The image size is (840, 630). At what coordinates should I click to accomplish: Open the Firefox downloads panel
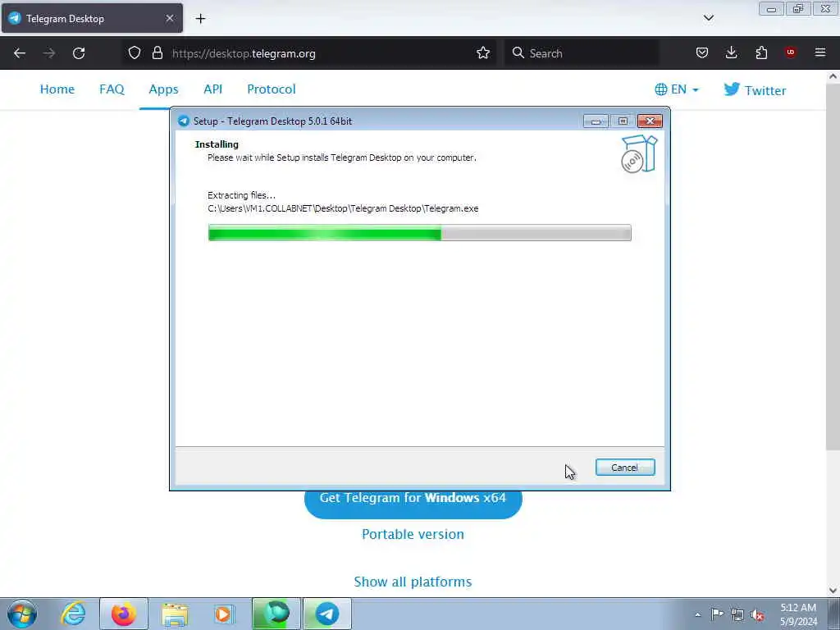pyautogui.click(x=731, y=52)
